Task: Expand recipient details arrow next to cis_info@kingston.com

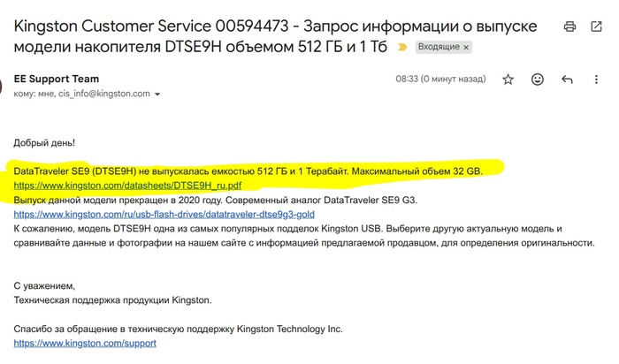Action: [157, 94]
